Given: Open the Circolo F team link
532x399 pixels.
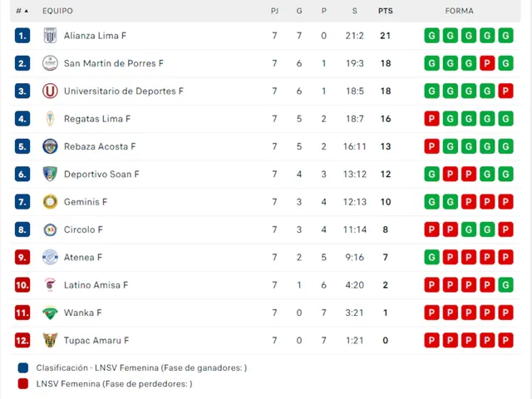Looking at the screenshot, I should coord(83,229).
